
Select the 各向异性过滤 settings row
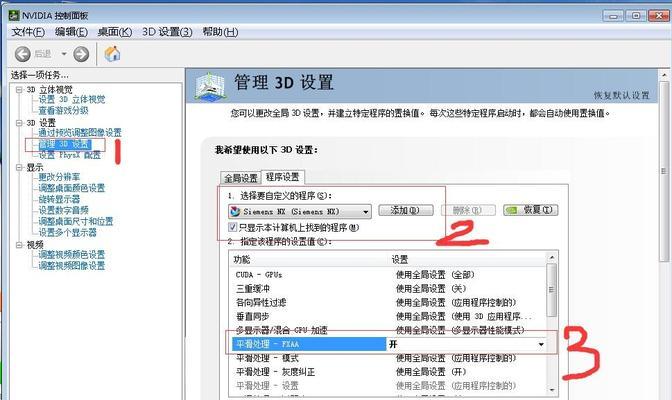(388, 303)
